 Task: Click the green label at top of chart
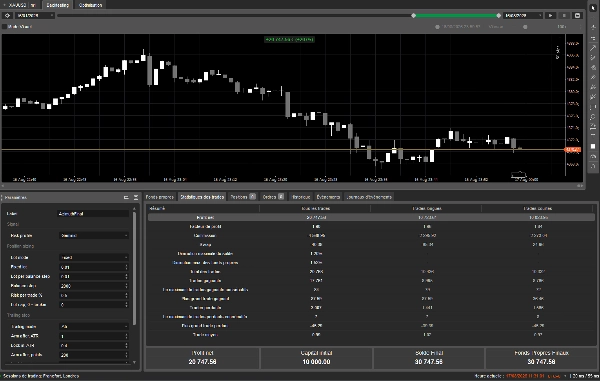click(290, 39)
